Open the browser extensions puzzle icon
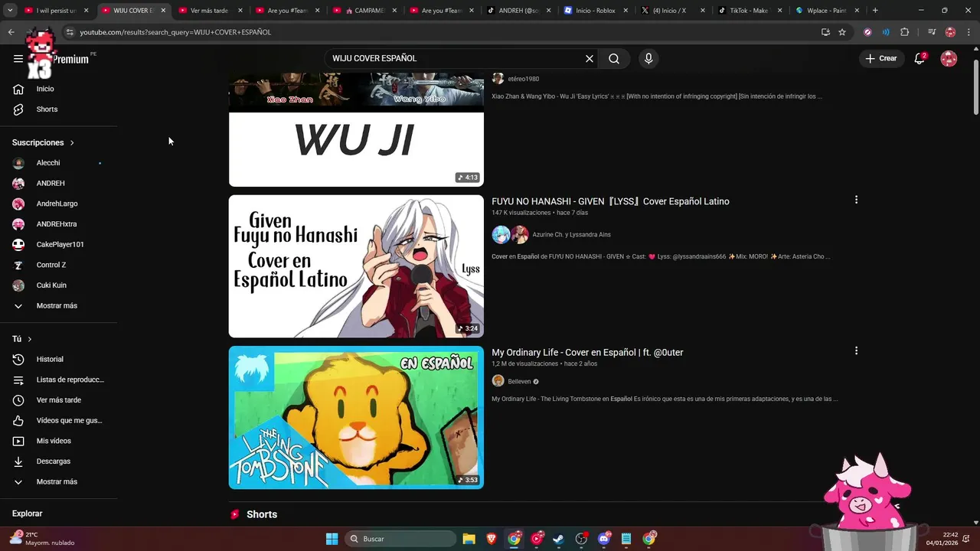 (905, 32)
